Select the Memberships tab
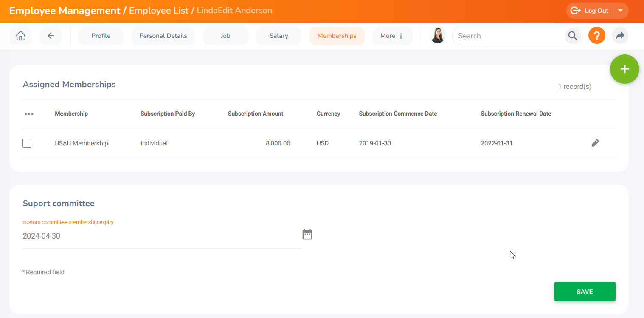The height and width of the screenshot is (318, 644). tap(337, 36)
